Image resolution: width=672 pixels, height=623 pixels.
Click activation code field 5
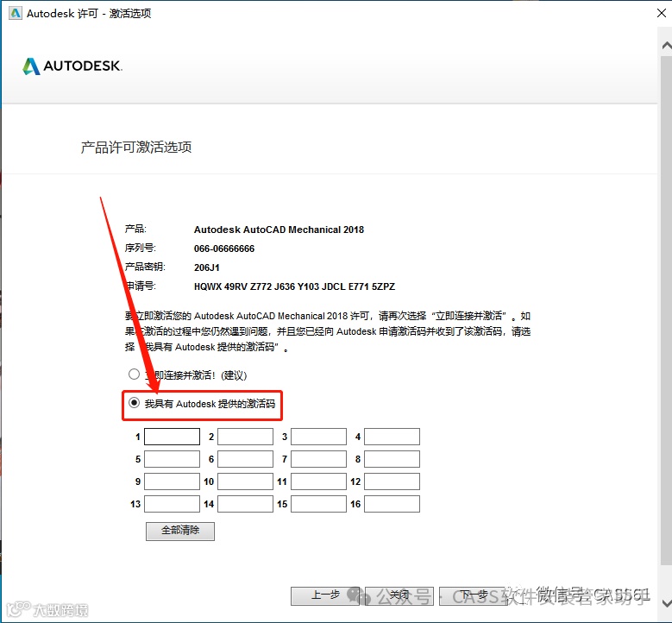[x=172, y=459]
